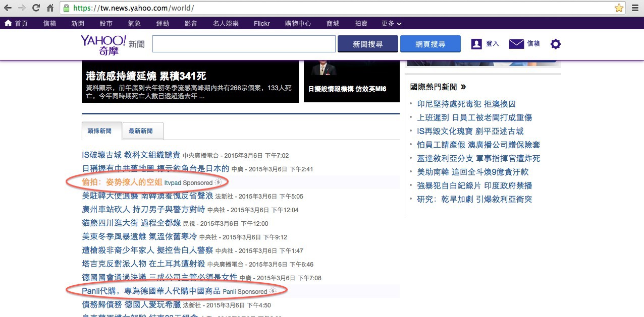The height and width of the screenshot is (317, 644).
Task: Reload the page with the refresh icon
Action: pos(36,8)
